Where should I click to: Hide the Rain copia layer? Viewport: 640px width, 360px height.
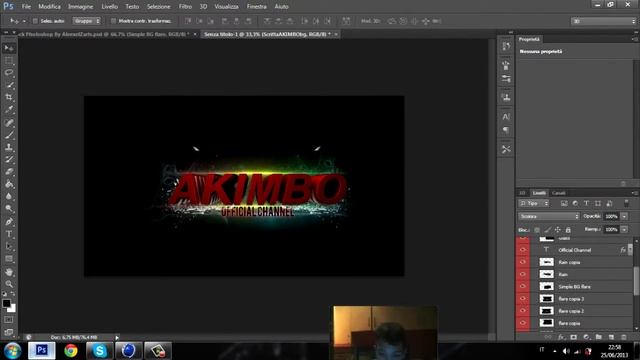[522, 262]
